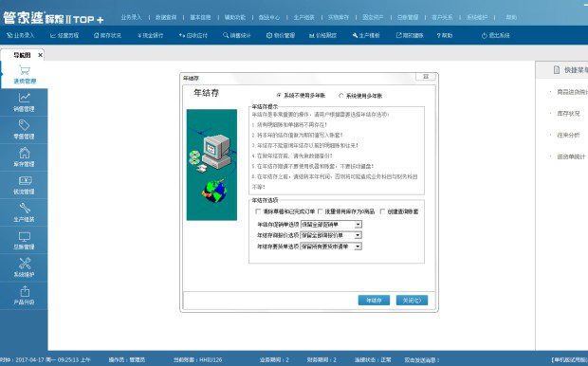Image resolution: width=588 pixels, height=366 pixels.
Task: Open 库存管理 house sidebar icon
Action: [25, 153]
